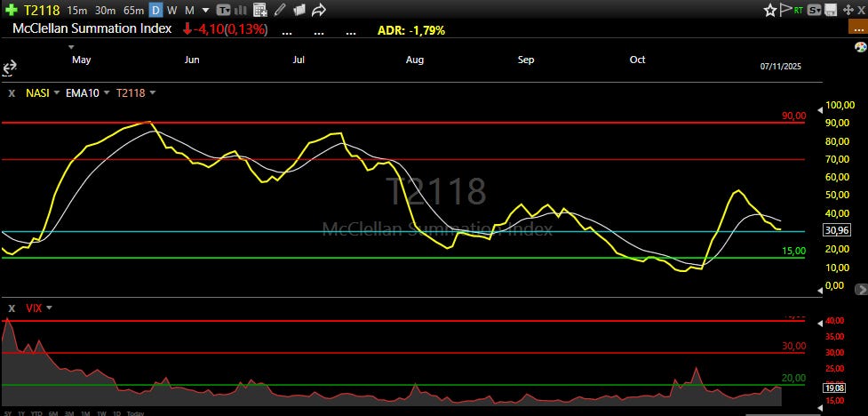Set chart range to 3M
The image size is (868, 416).
pos(70,413)
